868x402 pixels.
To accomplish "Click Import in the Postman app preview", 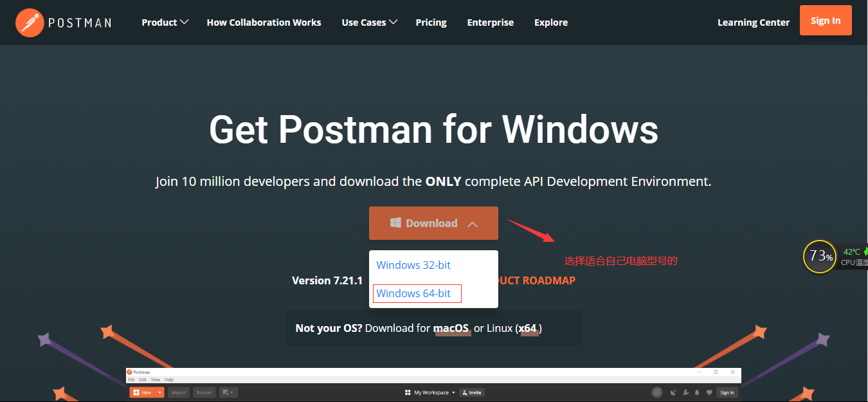I will 178,392.
